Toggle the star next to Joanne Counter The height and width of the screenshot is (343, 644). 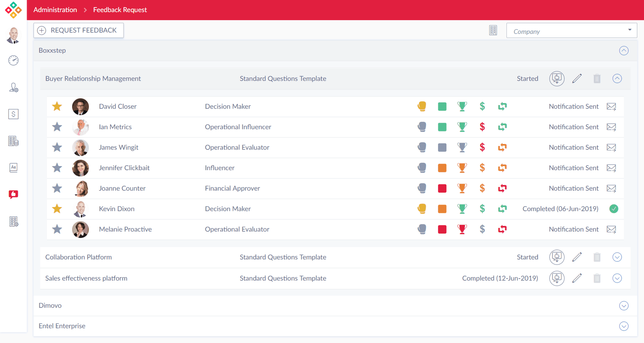coord(57,188)
